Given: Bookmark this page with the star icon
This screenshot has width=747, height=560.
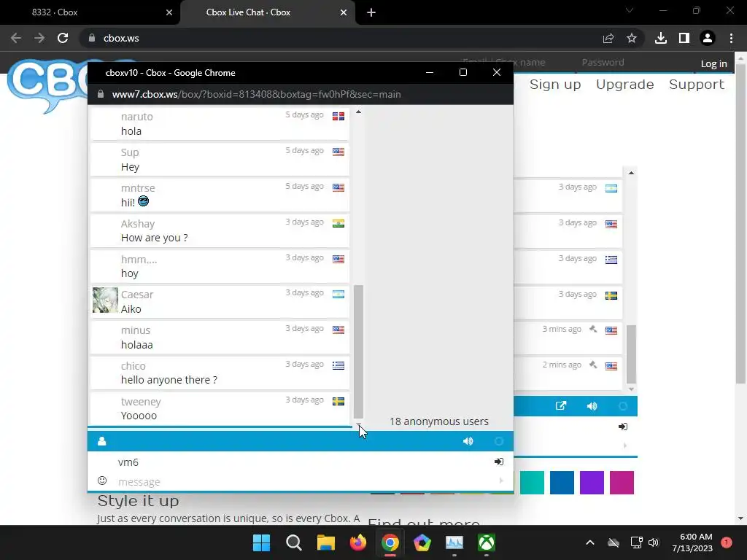Looking at the screenshot, I should (632, 38).
